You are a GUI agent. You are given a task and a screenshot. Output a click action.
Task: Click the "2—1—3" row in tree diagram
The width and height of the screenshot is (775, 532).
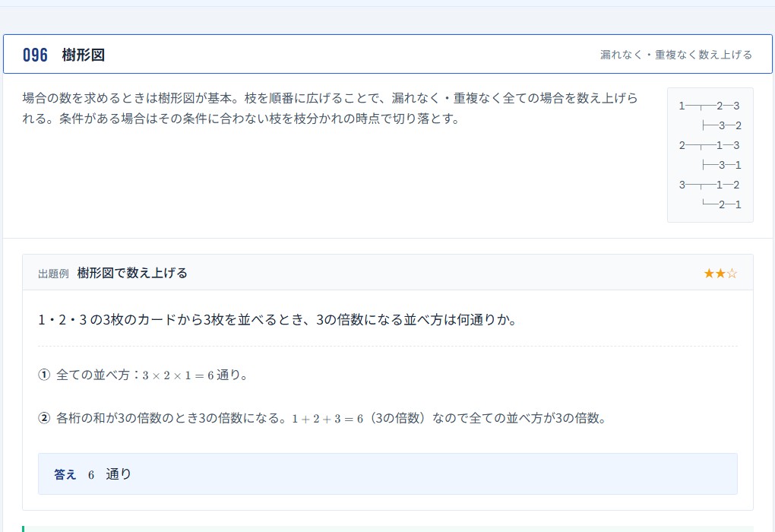pos(709,145)
